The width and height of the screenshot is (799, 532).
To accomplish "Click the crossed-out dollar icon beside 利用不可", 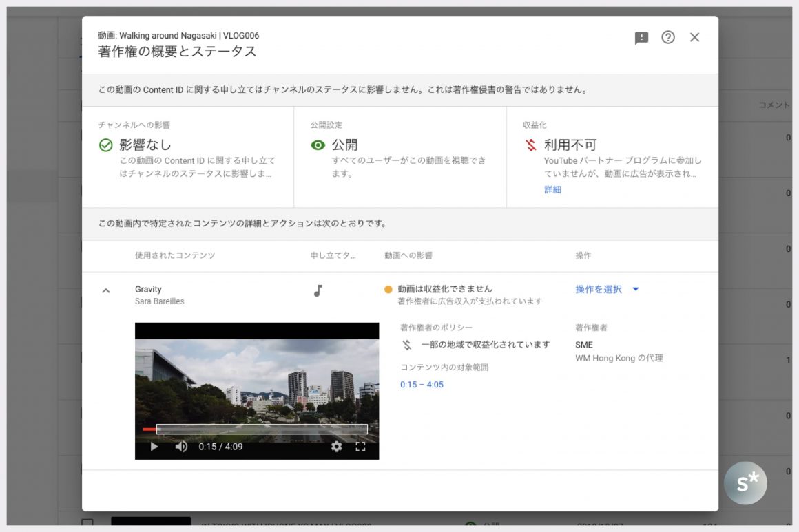I will (530, 145).
